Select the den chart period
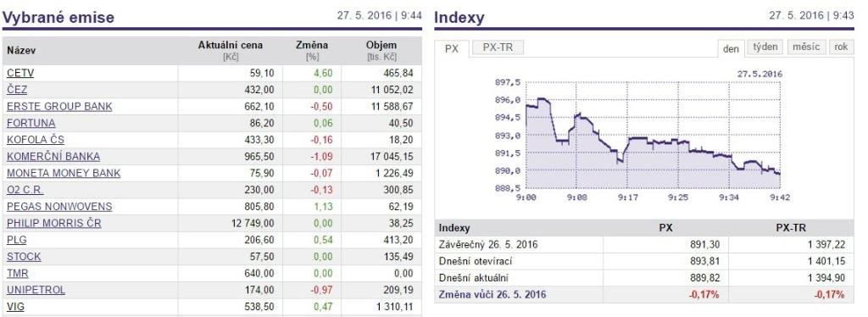 click(731, 48)
